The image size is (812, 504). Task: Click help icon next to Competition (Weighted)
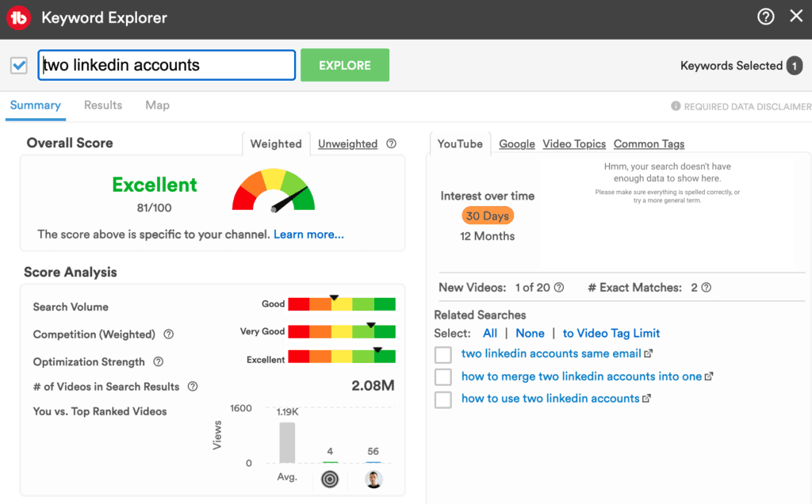coord(169,334)
